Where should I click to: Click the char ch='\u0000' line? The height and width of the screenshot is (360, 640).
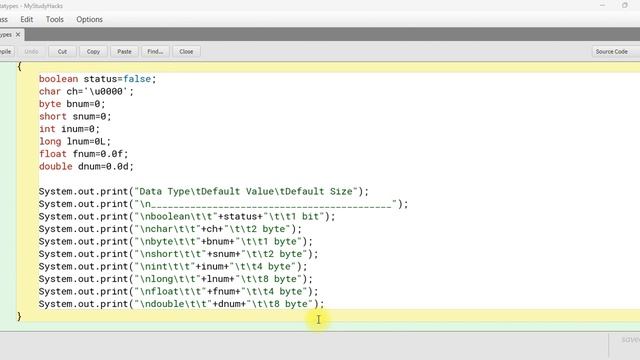pos(86,91)
